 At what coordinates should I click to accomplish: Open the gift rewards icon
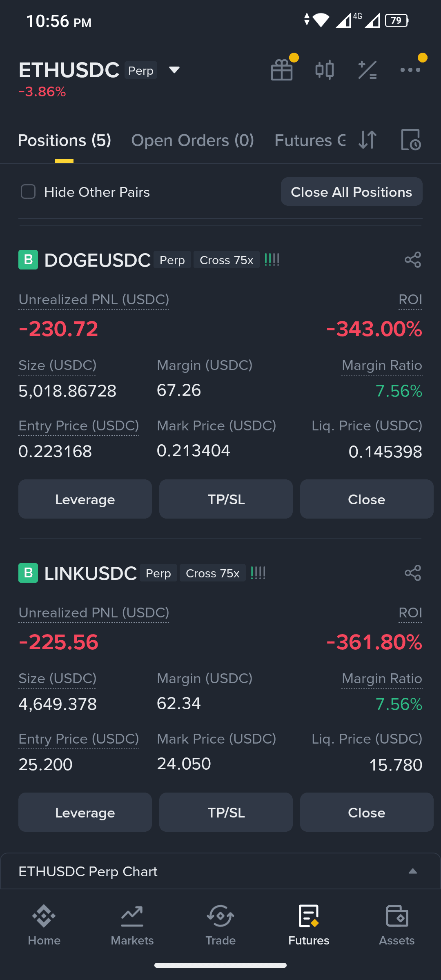pos(282,69)
